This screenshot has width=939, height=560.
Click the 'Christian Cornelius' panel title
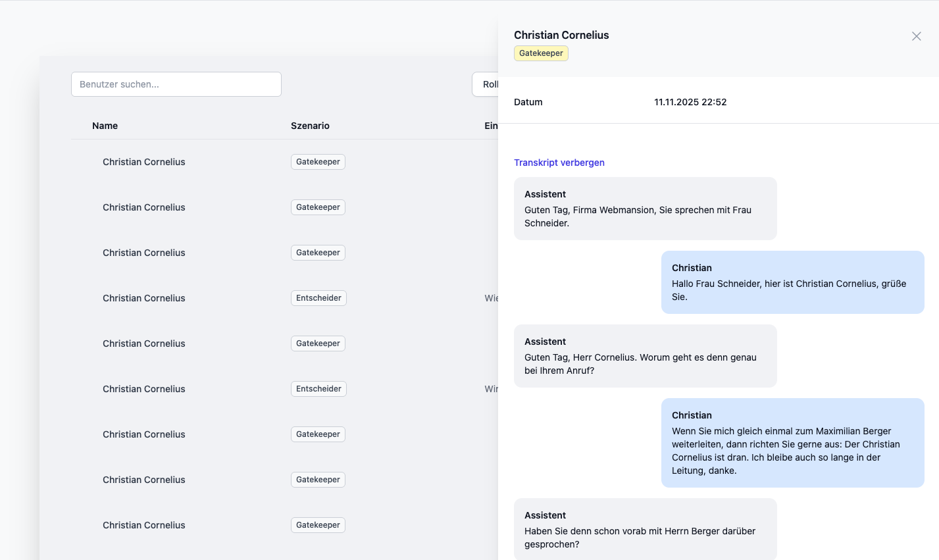[x=561, y=35]
